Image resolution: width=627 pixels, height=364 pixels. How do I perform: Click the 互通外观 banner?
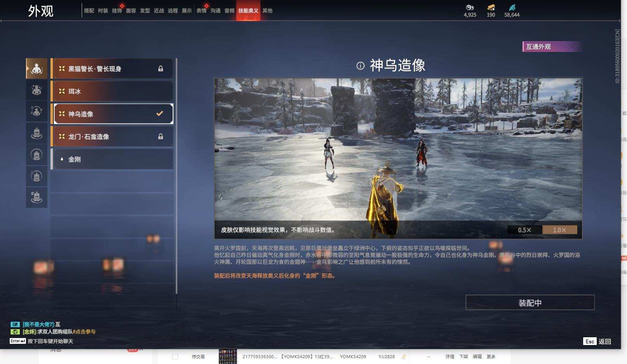pos(552,47)
